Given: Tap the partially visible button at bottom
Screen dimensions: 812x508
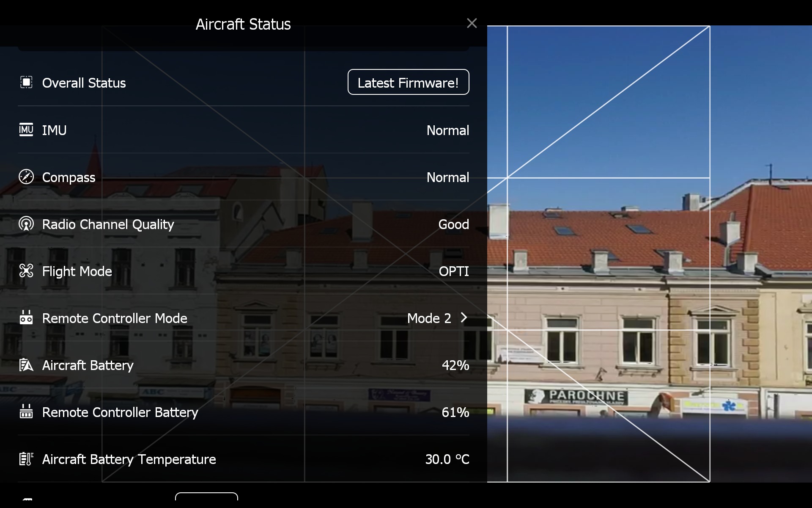Looking at the screenshot, I should [x=206, y=497].
